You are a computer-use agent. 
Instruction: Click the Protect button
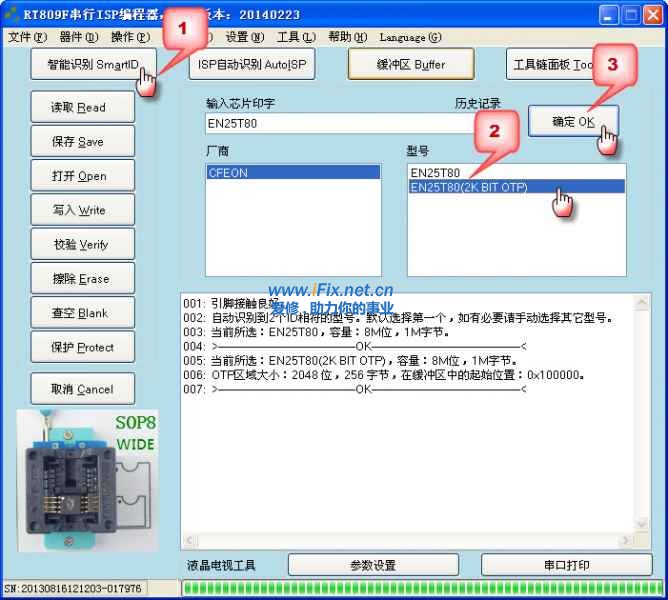click(x=79, y=347)
